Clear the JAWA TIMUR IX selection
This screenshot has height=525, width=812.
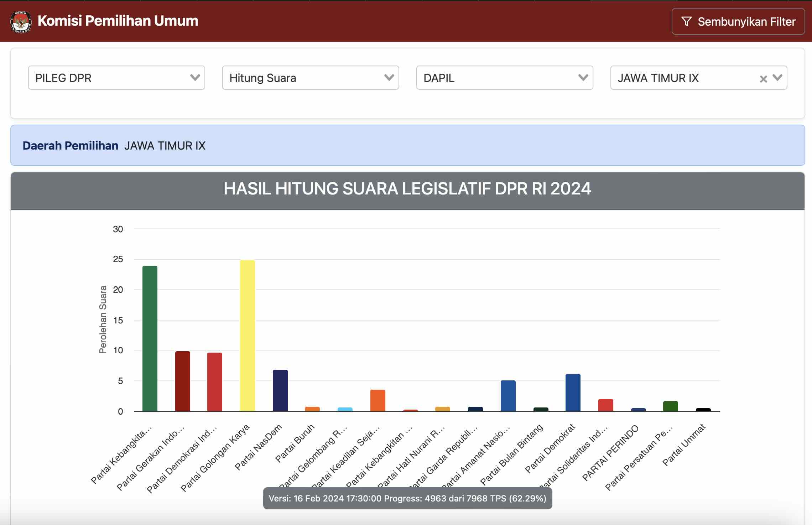[x=763, y=79]
